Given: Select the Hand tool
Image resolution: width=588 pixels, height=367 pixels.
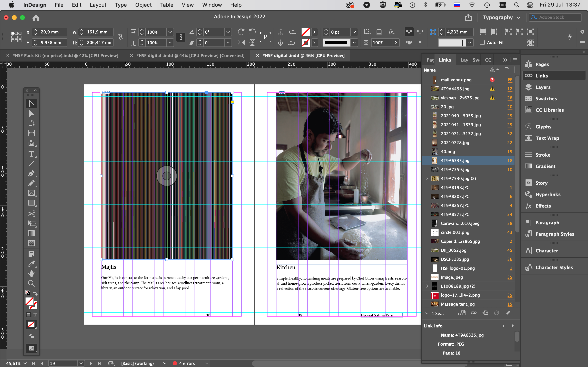Looking at the screenshot, I should point(31,274).
